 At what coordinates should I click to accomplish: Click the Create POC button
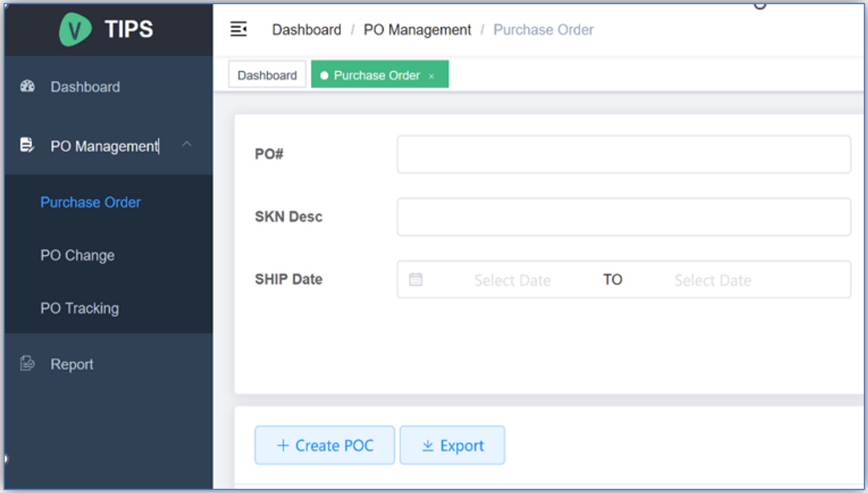click(x=325, y=445)
